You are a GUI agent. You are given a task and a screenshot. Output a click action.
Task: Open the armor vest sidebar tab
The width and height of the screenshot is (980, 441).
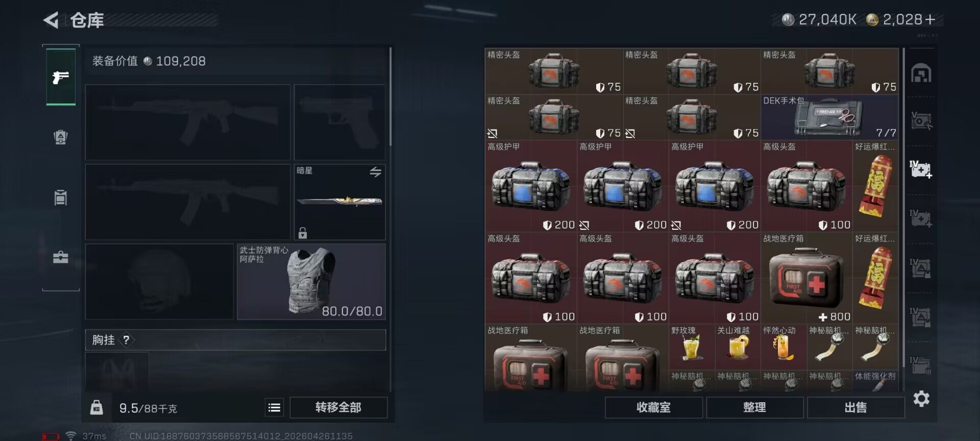click(61, 137)
